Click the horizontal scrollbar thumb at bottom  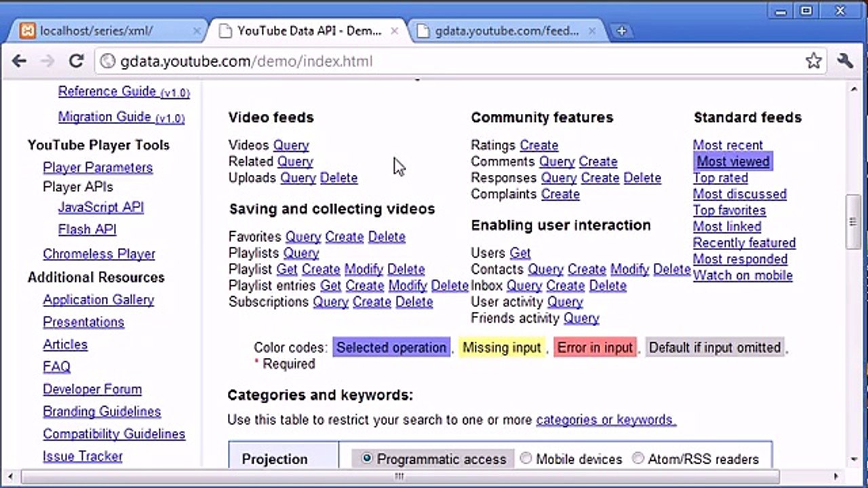point(399,476)
